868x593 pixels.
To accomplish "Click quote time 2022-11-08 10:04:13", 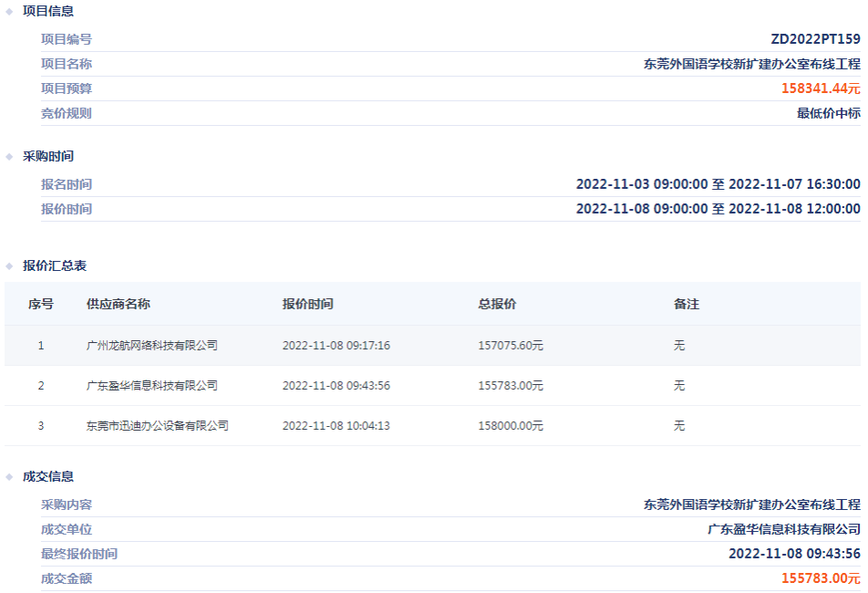I will [336, 426].
